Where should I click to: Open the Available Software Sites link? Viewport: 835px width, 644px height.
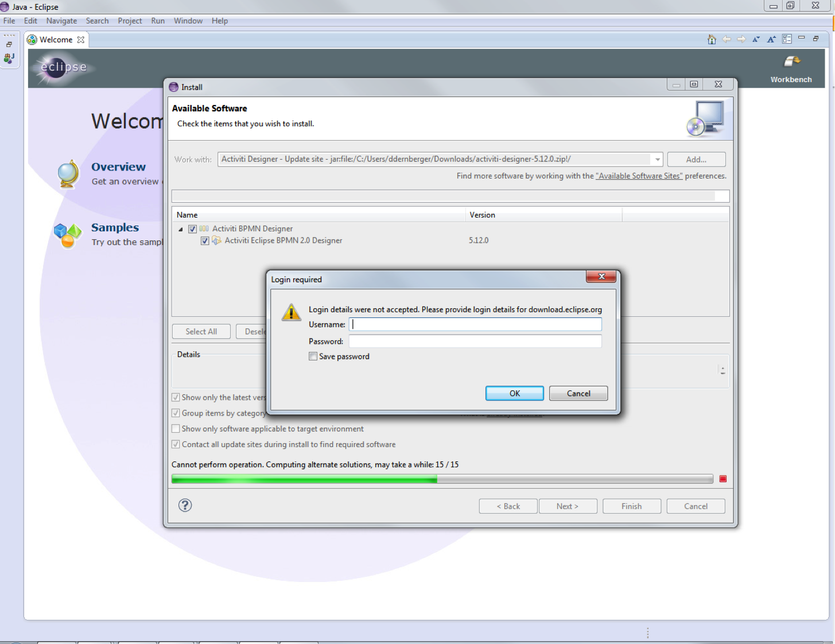click(x=639, y=176)
